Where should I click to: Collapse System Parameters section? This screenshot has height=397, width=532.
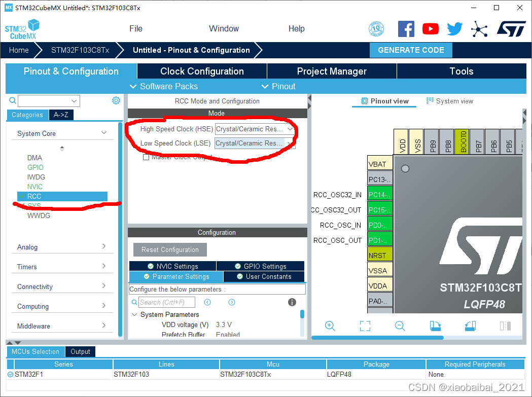coord(134,314)
